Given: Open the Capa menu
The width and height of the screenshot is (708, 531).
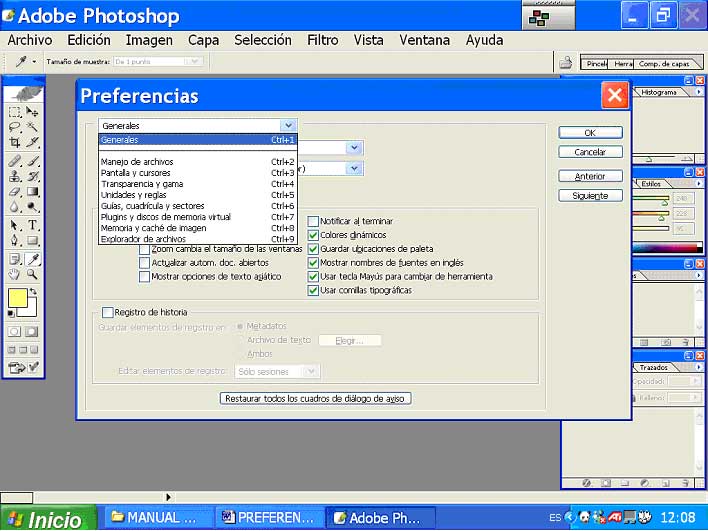Looking at the screenshot, I should click(203, 40).
